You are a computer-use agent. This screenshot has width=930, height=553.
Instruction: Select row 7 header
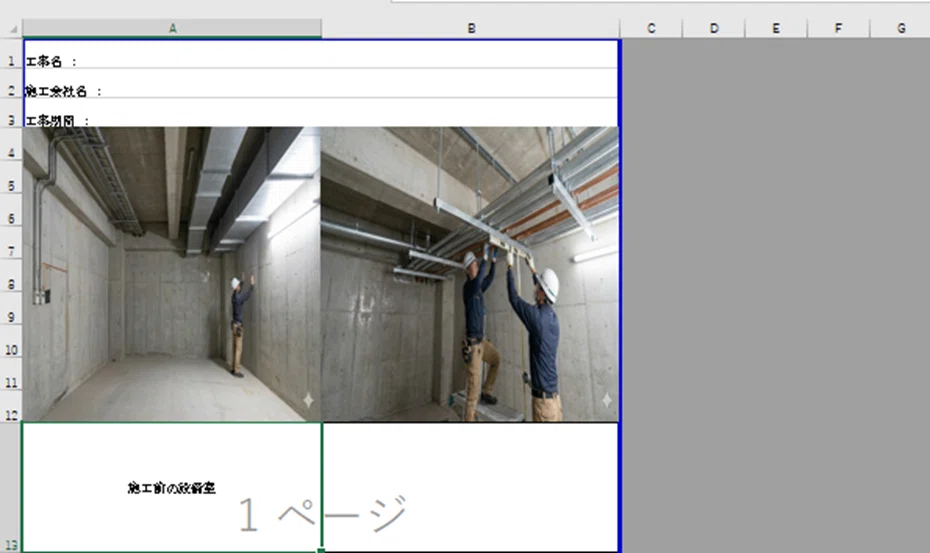11,243
